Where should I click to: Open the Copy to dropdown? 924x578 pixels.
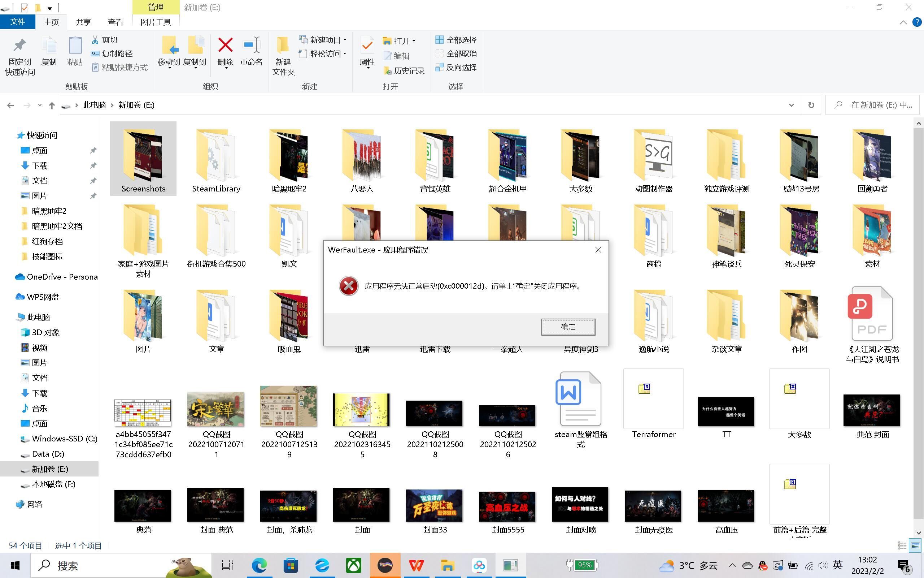click(196, 68)
